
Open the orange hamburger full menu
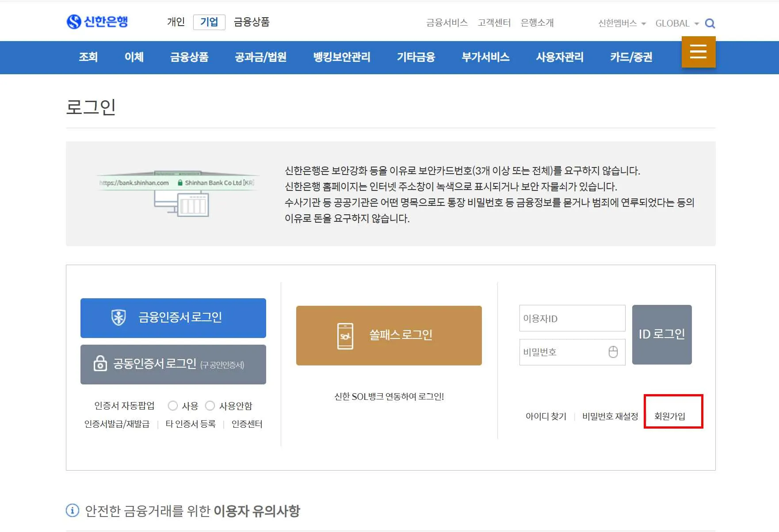699,52
